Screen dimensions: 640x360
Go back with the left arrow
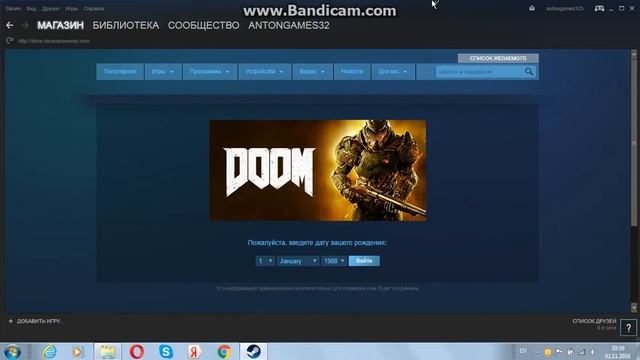10,25
